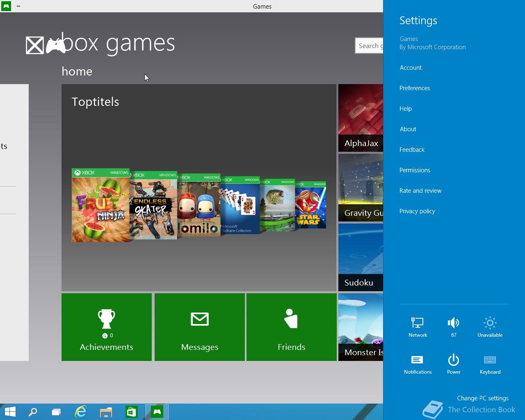Click the xbox games logo header
This screenshot has width=525, height=420.
100,43
